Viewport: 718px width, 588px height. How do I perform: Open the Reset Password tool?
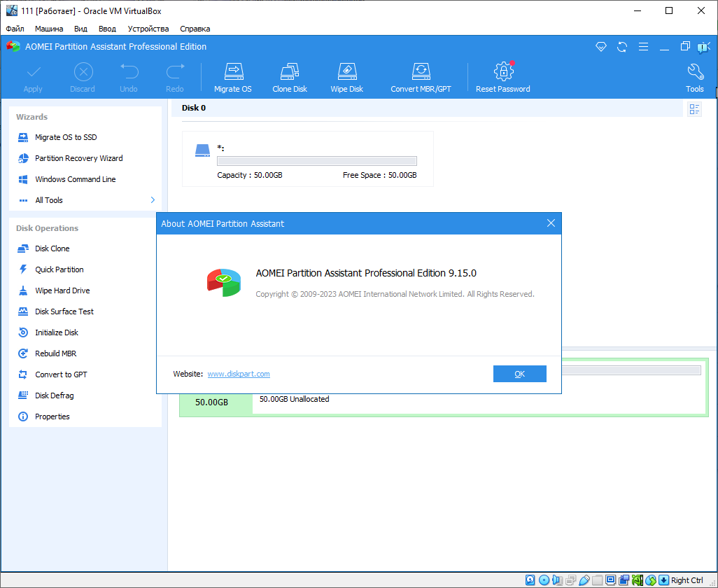tap(502, 76)
